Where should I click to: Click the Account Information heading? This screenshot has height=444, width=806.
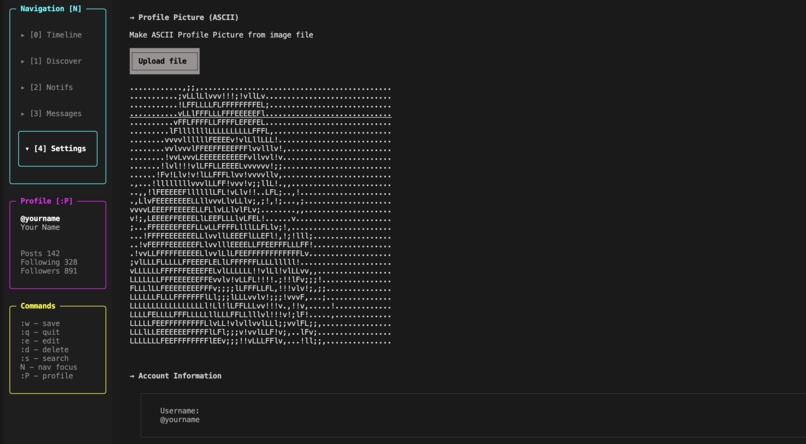[x=175, y=376]
